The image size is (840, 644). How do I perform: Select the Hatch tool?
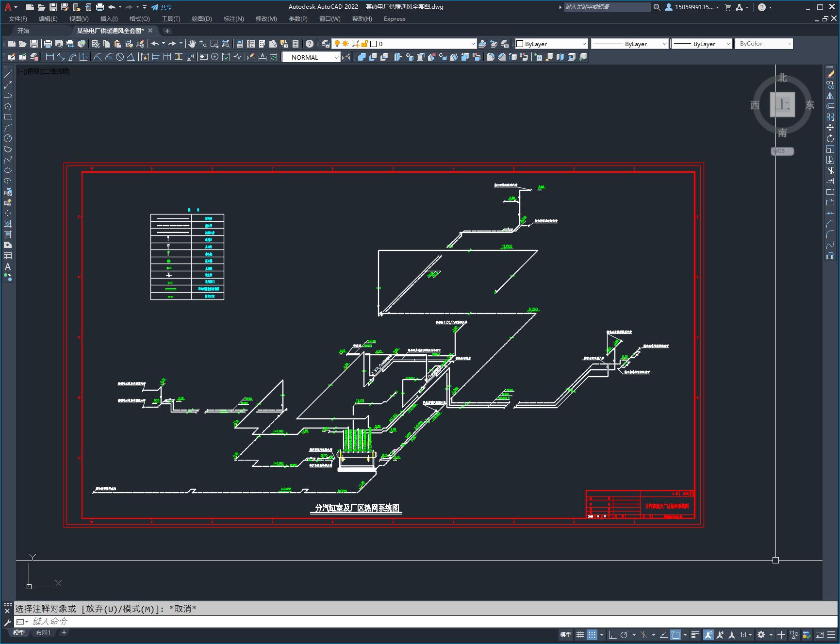point(8,224)
